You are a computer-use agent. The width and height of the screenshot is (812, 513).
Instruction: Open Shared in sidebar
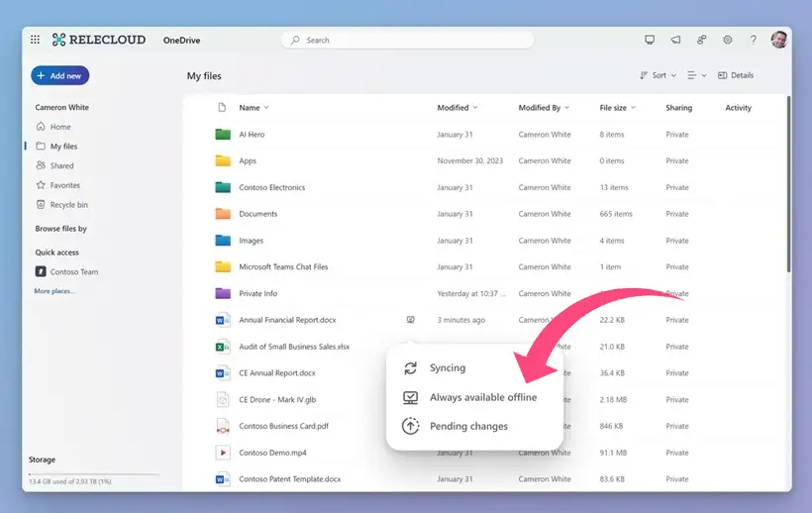[54, 165]
